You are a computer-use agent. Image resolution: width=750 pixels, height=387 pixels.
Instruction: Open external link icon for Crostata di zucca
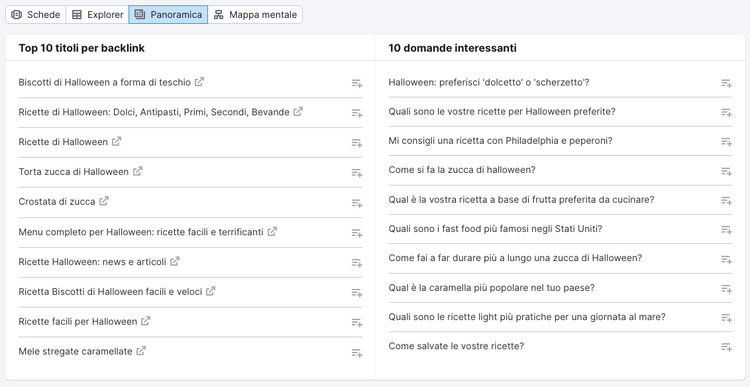104,201
